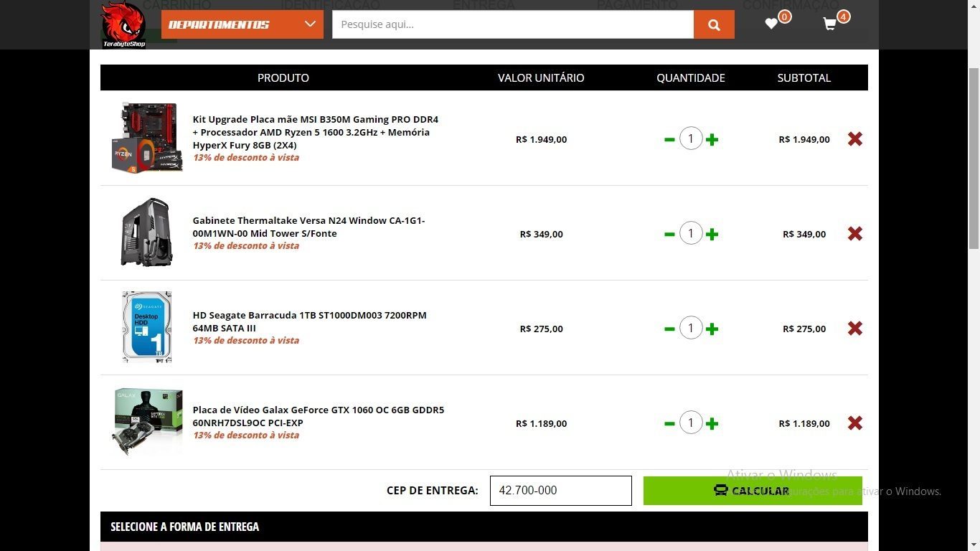Remove the Galax GTX 1060 from cart
The width and height of the screenshot is (980, 551).
[x=854, y=423]
